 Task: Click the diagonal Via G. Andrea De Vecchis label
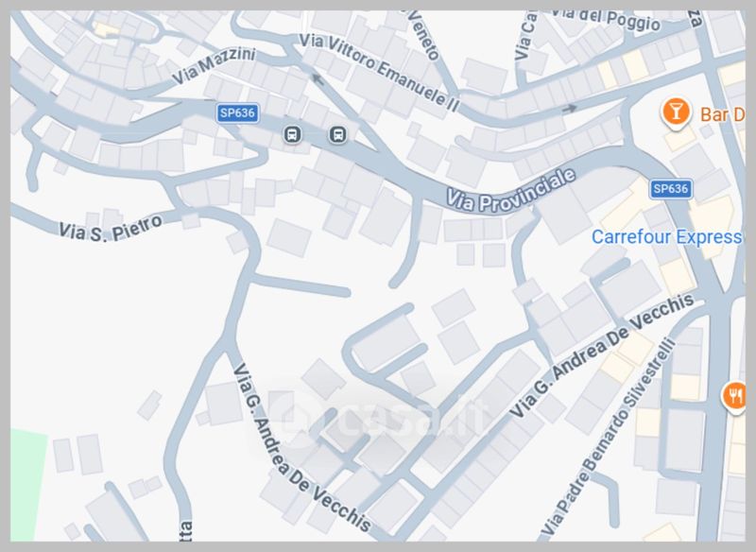tap(602, 354)
